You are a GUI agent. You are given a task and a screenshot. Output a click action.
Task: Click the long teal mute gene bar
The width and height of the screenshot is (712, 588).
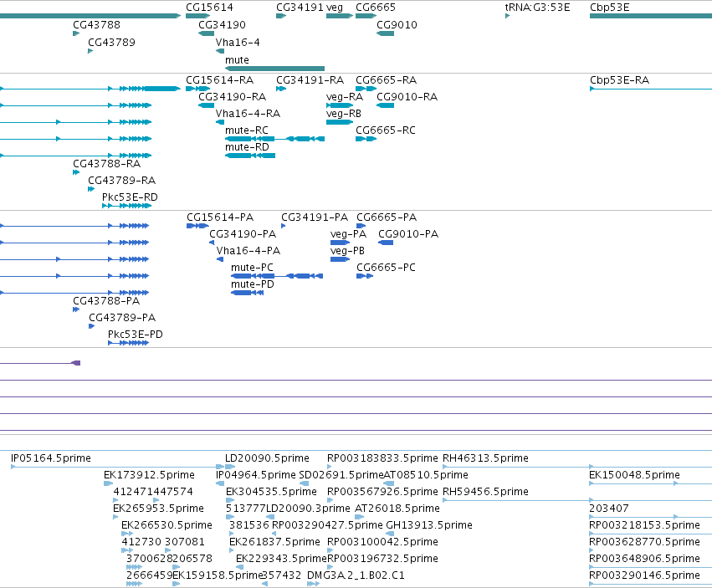274,69
